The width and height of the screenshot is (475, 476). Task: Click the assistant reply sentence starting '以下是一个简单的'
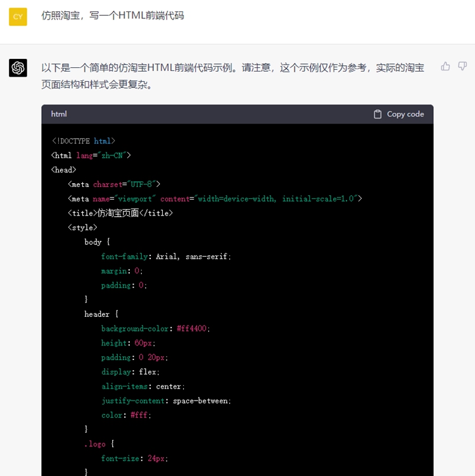pos(232,76)
